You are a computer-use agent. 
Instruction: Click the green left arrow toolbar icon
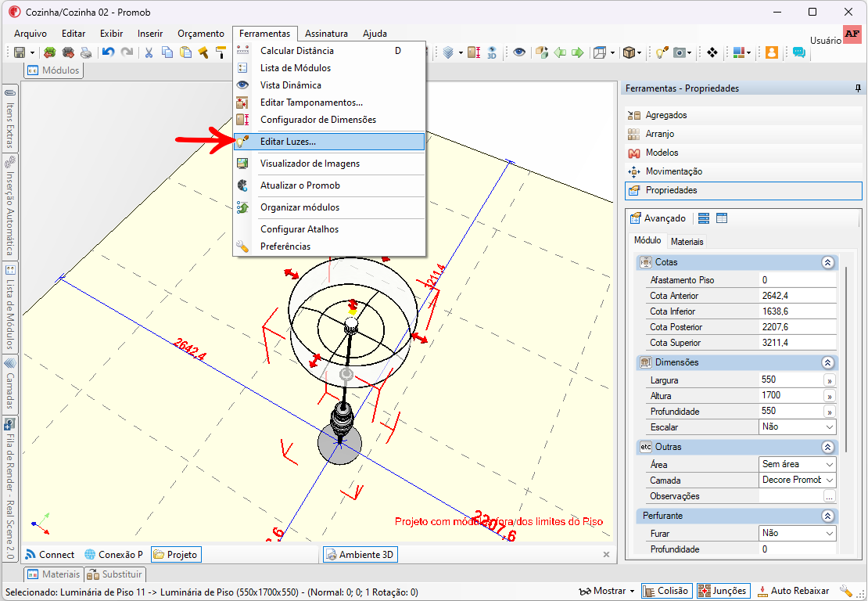pos(560,52)
